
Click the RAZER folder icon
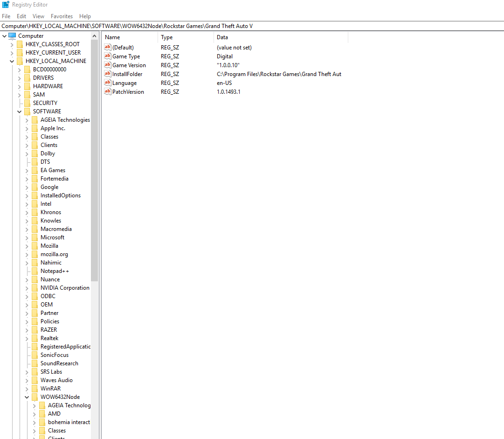[x=35, y=330]
